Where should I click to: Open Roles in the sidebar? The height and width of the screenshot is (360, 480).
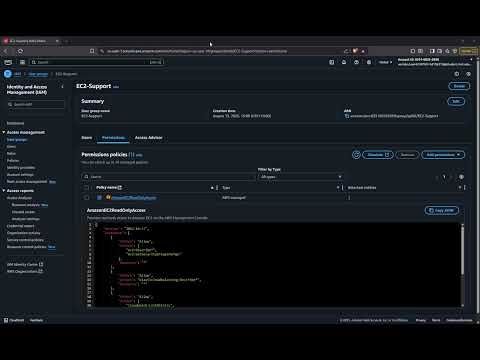[11, 154]
